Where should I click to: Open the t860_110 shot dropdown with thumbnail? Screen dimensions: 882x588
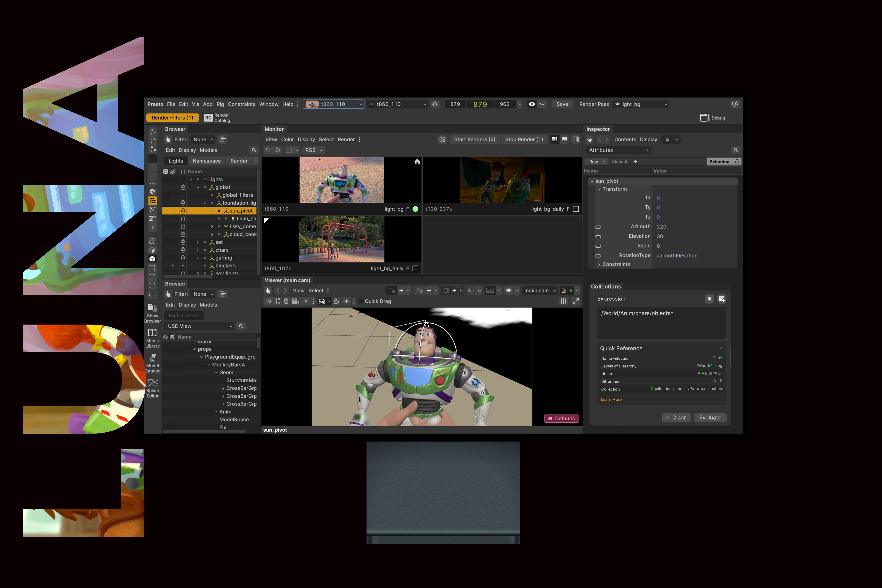[x=333, y=104]
